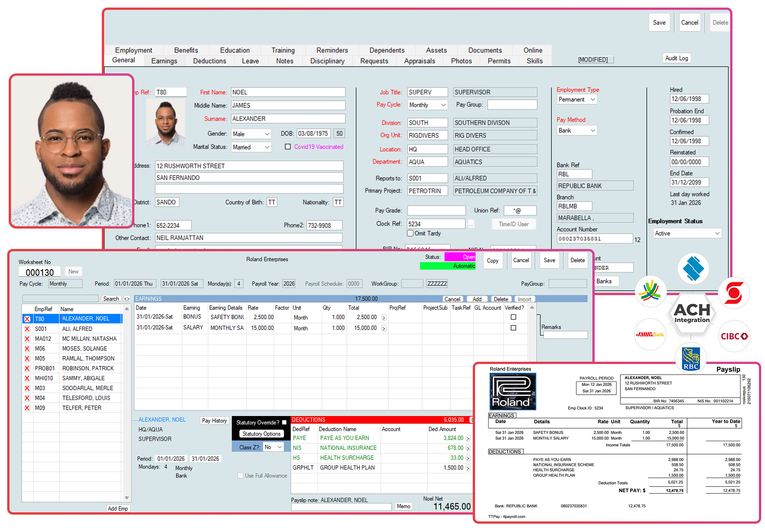Check the Omit Tardy checkbox

410,233
